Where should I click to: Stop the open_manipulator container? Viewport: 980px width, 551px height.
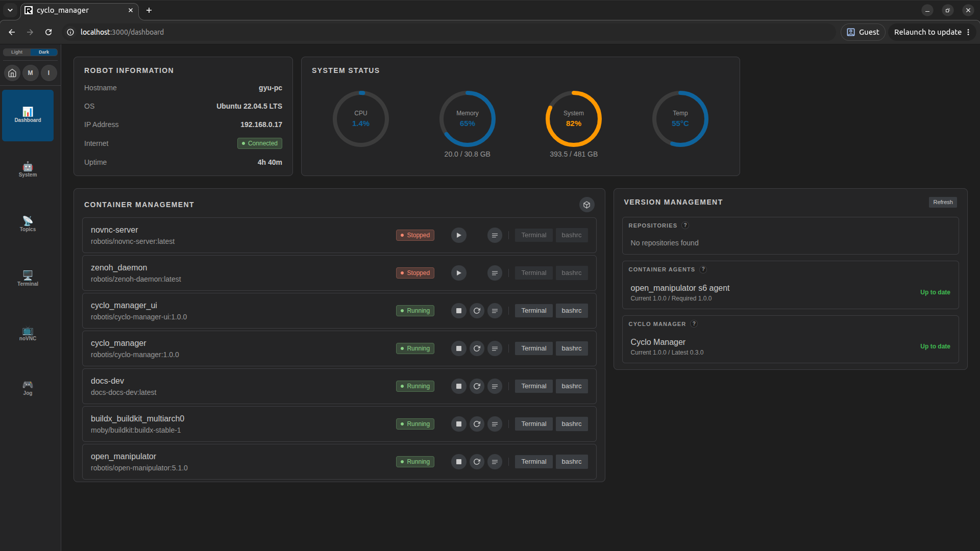click(458, 462)
